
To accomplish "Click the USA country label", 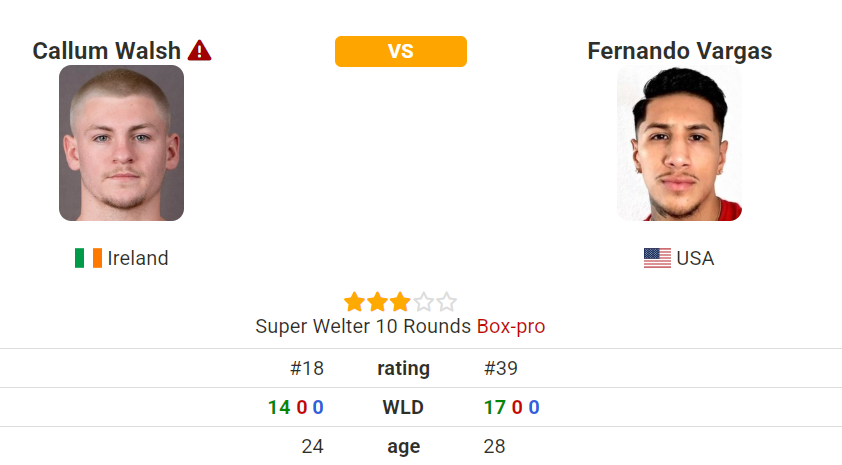I will tap(695, 258).
